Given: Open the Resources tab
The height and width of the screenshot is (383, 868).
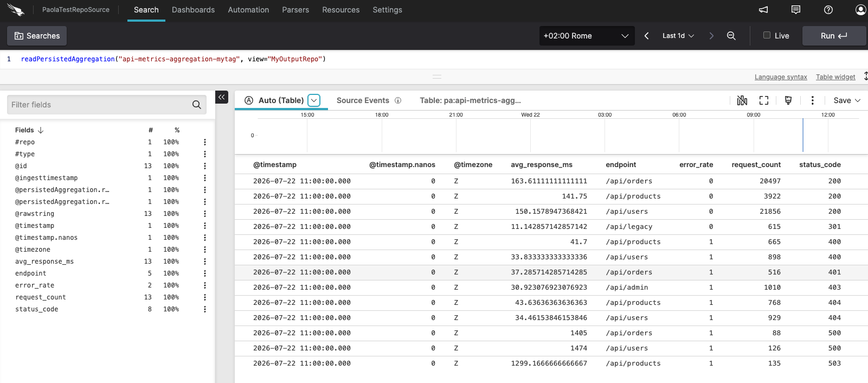Looking at the screenshot, I should click(x=341, y=10).
